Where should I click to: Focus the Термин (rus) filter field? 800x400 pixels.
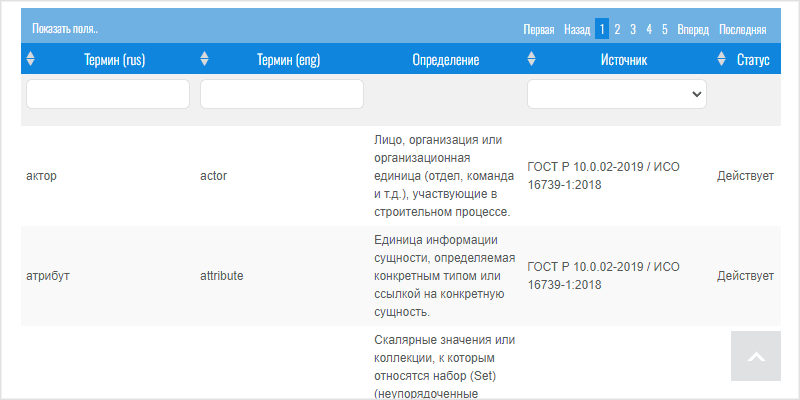(108, 94)
